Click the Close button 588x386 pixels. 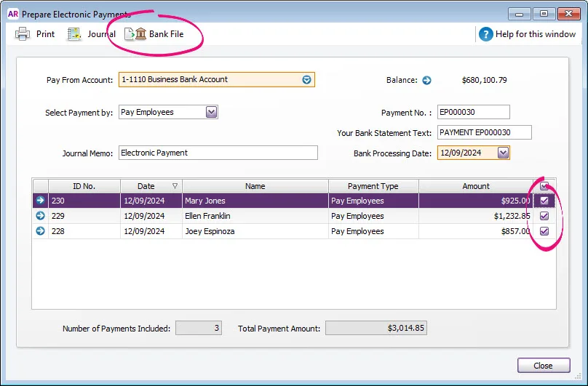tap(544, 366)
